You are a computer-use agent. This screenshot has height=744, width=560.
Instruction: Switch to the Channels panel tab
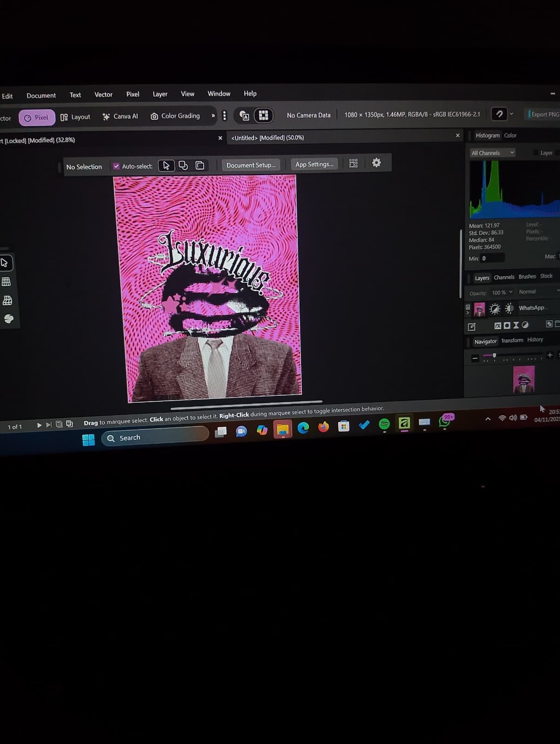click(504, 277)
